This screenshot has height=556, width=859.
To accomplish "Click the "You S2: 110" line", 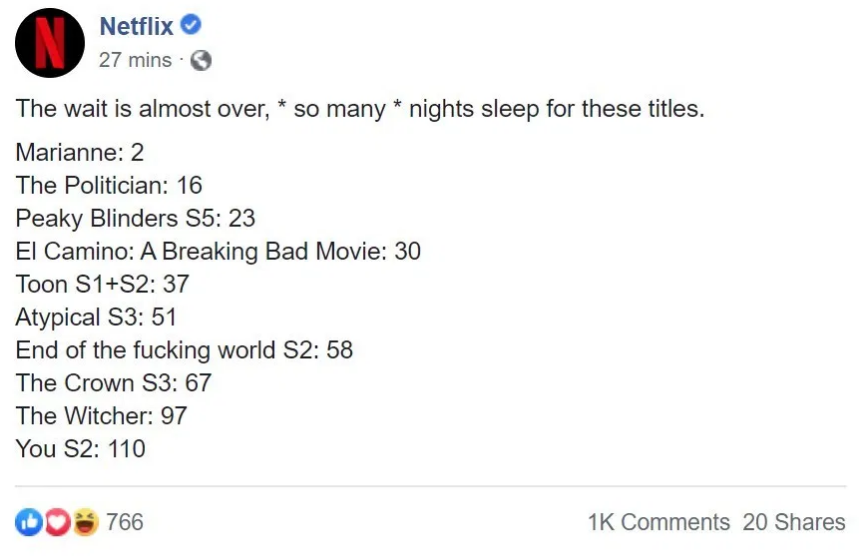I will (80, 448).
